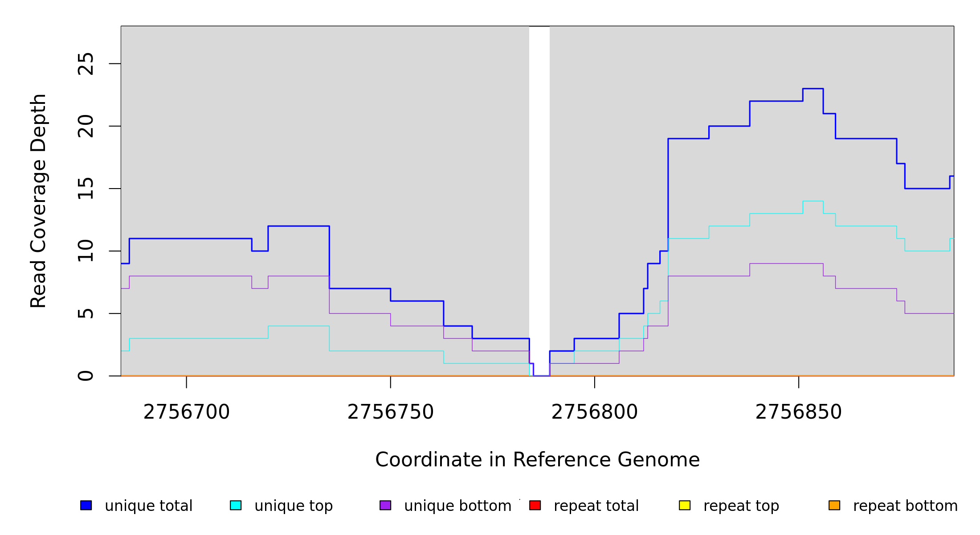Screen dimensions: 980x535
Task: Click the yellow "repeat top" legend swatch
Action: point(685,505)
